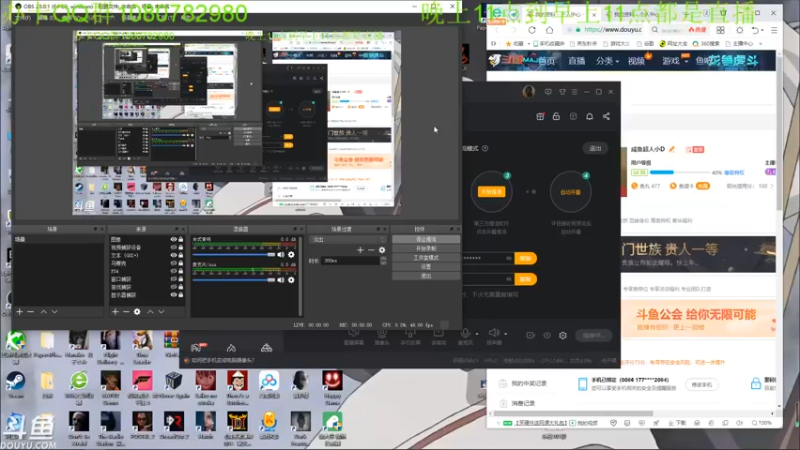Open gift box icon in Douyu companion toolbar

pyautogui.click(x=540, y=116)
